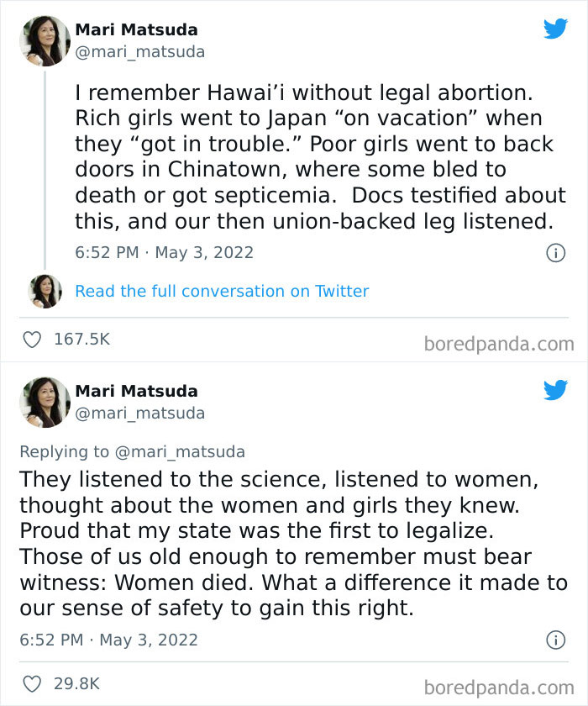The image size is (588, 706).
Task: Click the Twitter bird icon on the second tweet
Action: (556, 390)
